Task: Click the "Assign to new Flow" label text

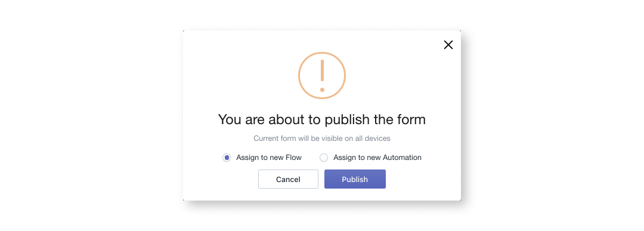Action: [268, 158]
